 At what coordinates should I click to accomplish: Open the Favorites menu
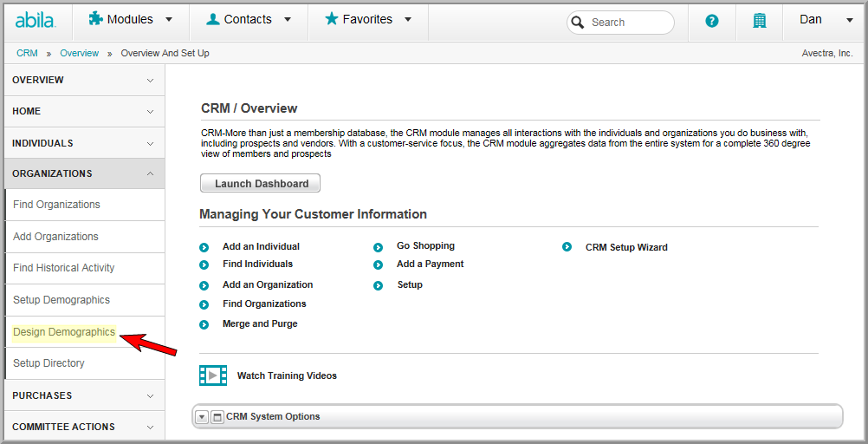[369, 19]
